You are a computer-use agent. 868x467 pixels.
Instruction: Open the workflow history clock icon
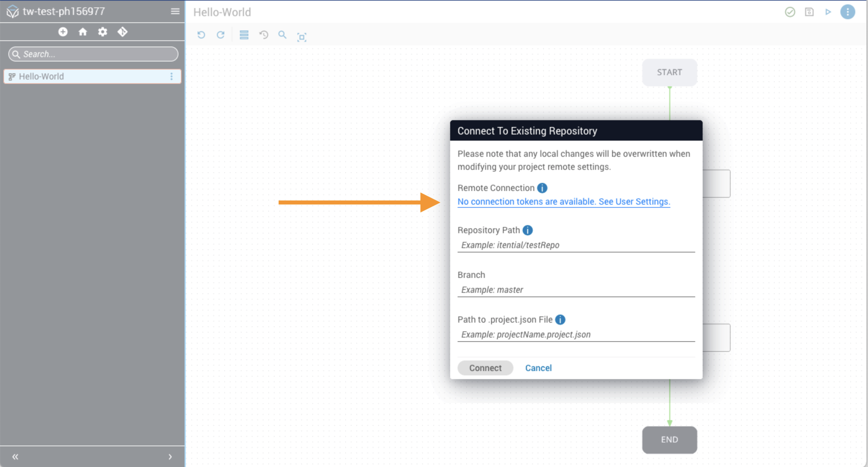[x=263, y=35]
